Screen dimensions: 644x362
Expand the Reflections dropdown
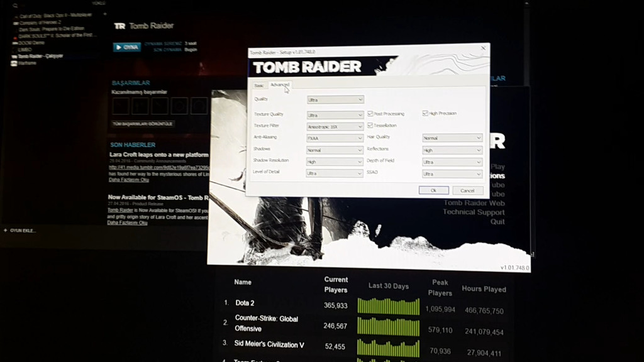point(452,150)
